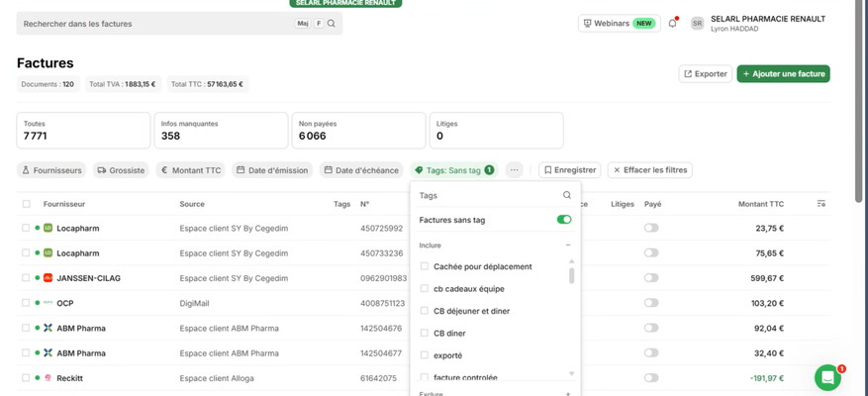Save the filter with Enregistrer
Screen dimensions: 868x396
tap(570, 170)
